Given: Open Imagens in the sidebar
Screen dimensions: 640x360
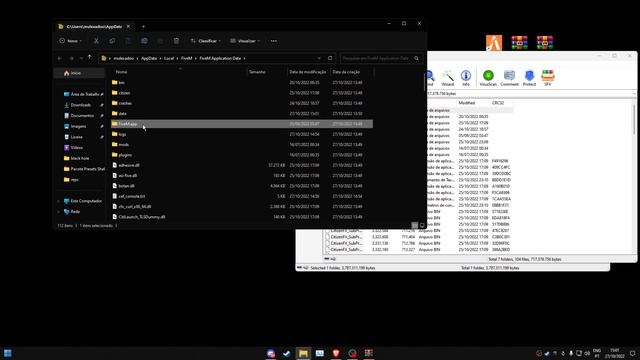Looking at the screenshot, I should pos(78,126).
